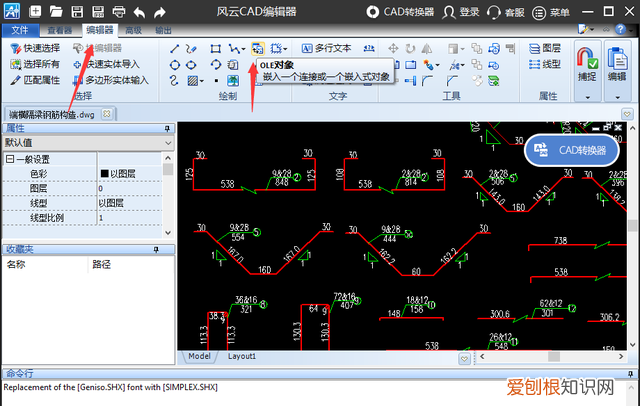Click the floating CAD转换器 button on canvas
This screenshot has width=640, height=406.
click(x=572, y=150)
